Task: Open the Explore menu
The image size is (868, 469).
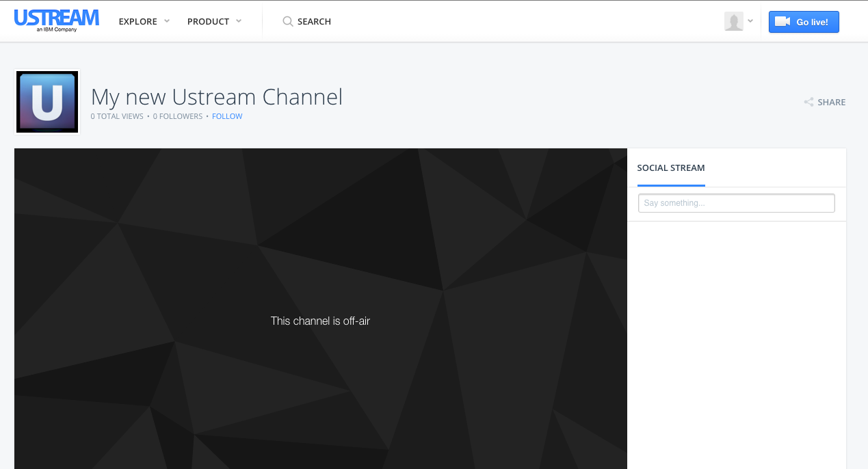Action: pos(137,21)
